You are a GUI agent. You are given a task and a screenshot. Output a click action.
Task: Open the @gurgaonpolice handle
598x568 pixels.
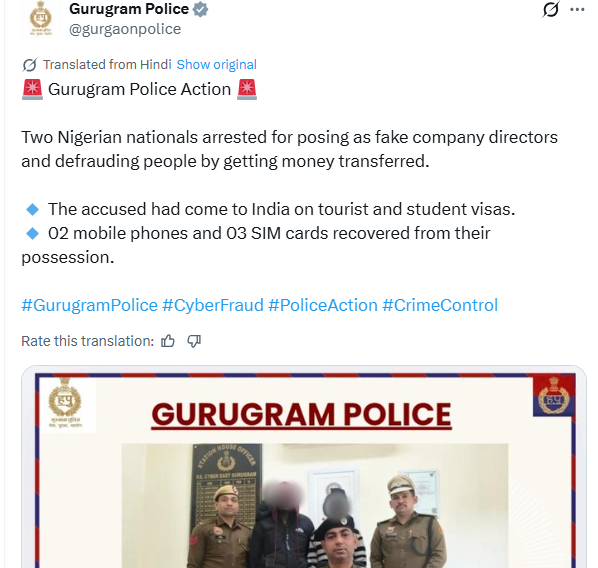125,29
